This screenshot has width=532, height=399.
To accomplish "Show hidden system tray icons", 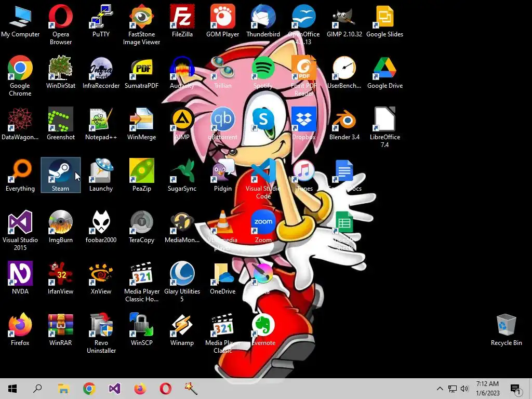I will point(440,389).
